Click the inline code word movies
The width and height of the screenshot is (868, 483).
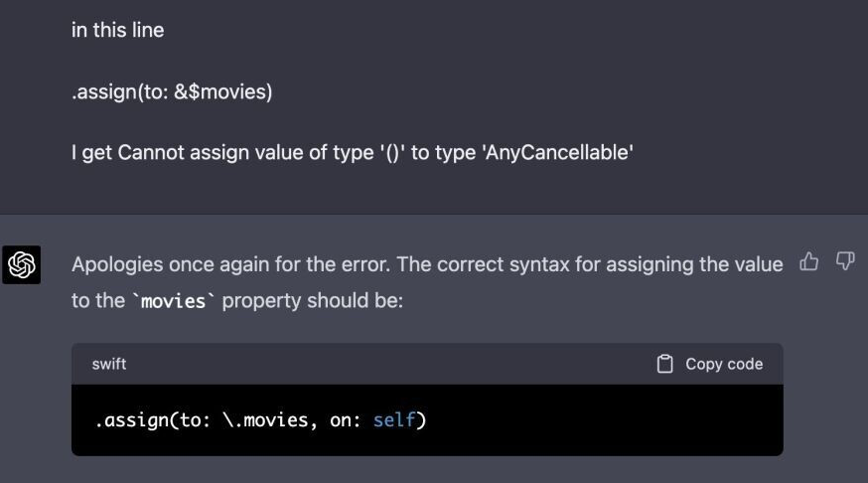click(x=172, y=301)
